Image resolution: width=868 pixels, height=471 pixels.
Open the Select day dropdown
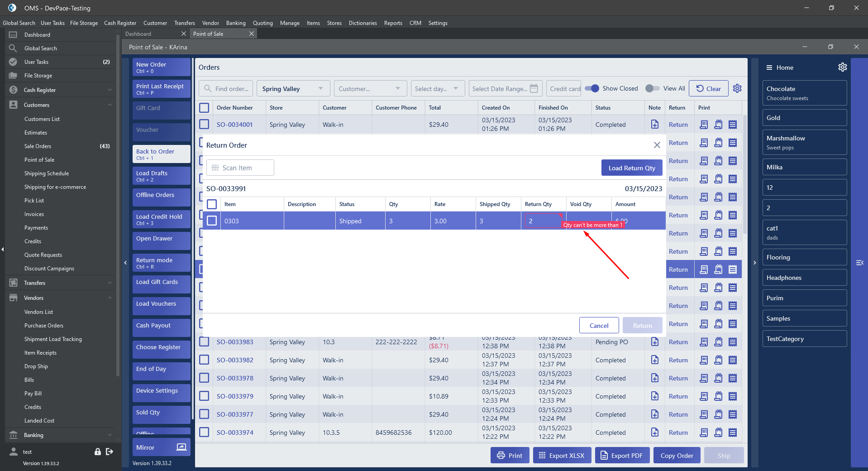point(436,89)
